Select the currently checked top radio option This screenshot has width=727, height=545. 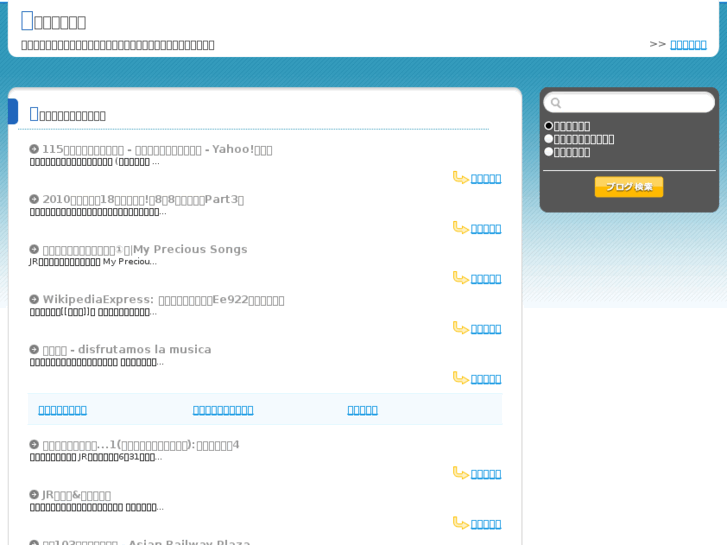point(548,126)
